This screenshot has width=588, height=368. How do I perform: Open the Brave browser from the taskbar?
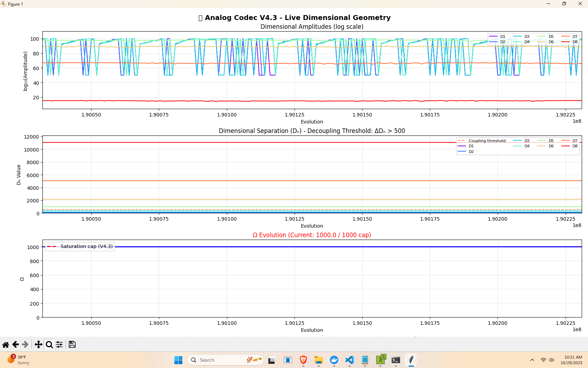click(303, 360)
